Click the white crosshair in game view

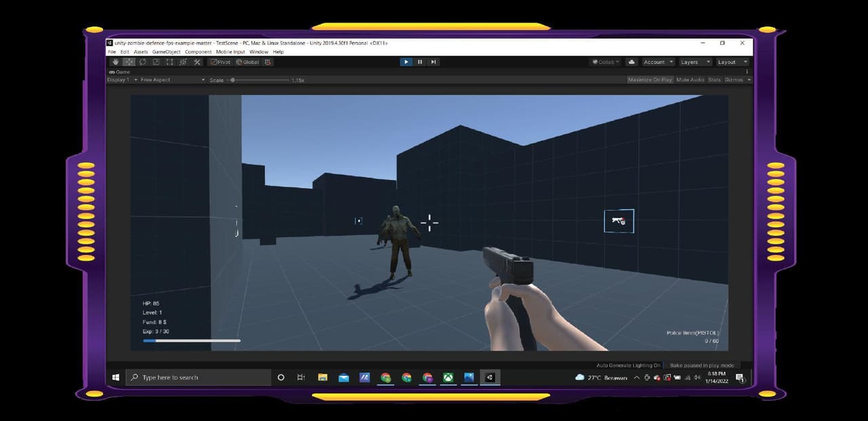pyautogui.click(x=429, y=222)
